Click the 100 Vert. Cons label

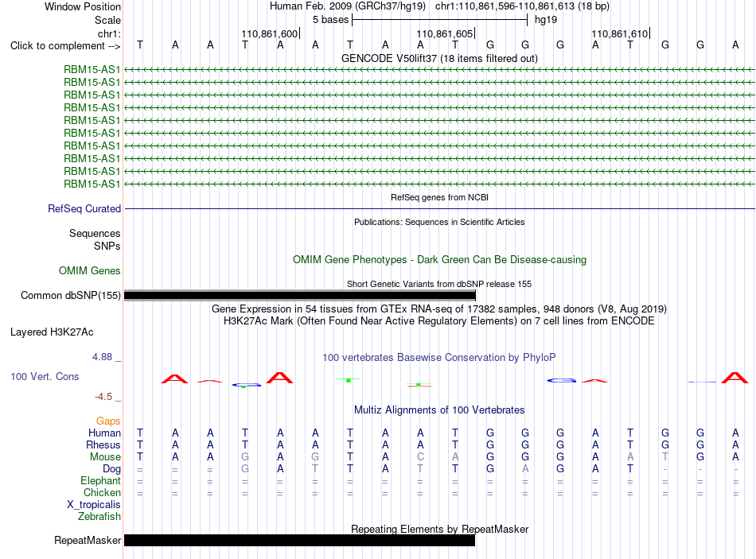point(45,376)
